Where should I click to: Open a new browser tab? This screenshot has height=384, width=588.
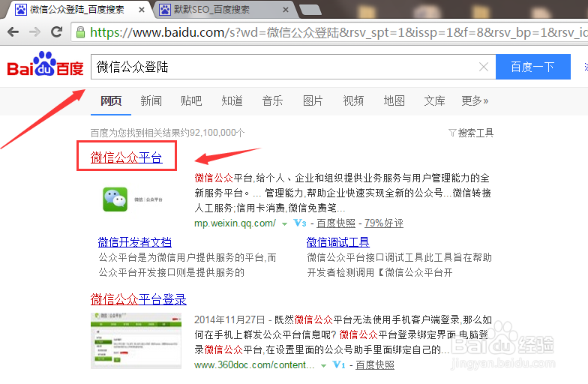[310, 10]
